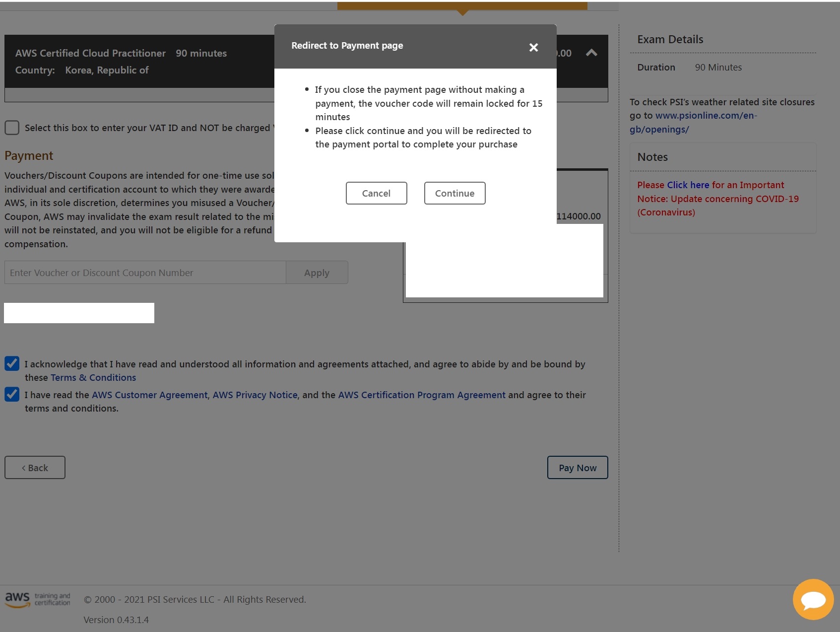Go Back to the previous step

click(x=35, y=468)
